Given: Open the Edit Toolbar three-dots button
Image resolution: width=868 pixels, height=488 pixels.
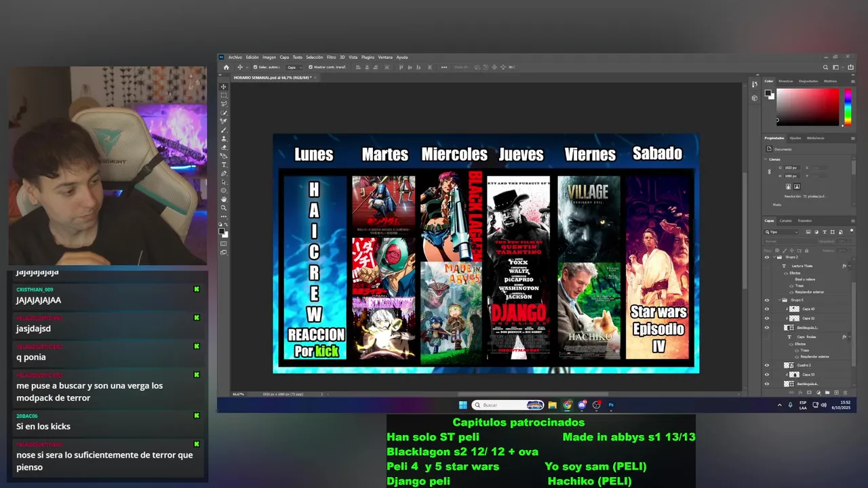Looking at the screenshot, I should coord(224,216).
